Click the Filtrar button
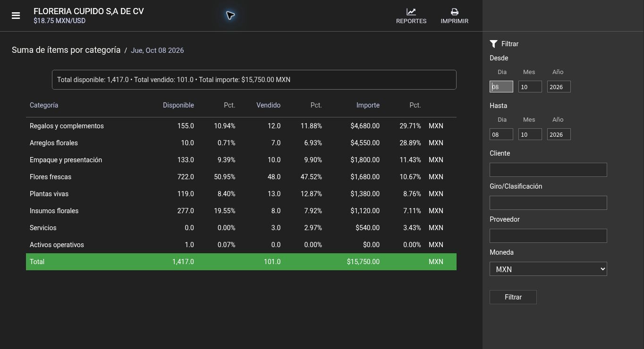 coord(513,297)
